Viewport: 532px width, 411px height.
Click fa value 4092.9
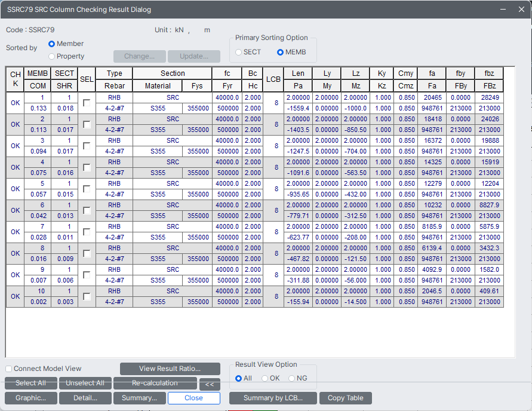(x=432, y=269)
